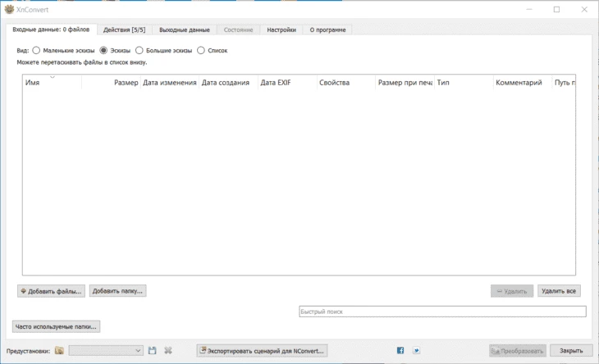Open the Действия [5/5] tab
The width and height of the screenshot is (599, 364).
pos(125,30)
